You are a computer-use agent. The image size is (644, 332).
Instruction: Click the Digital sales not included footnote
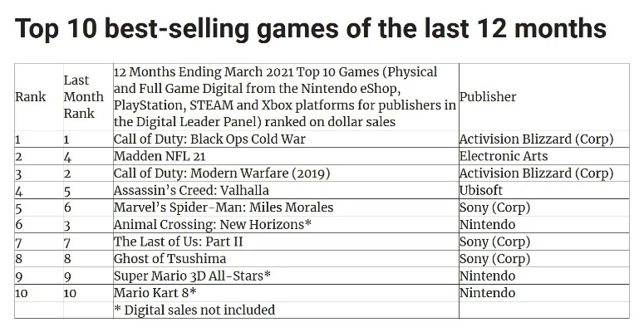194,310
